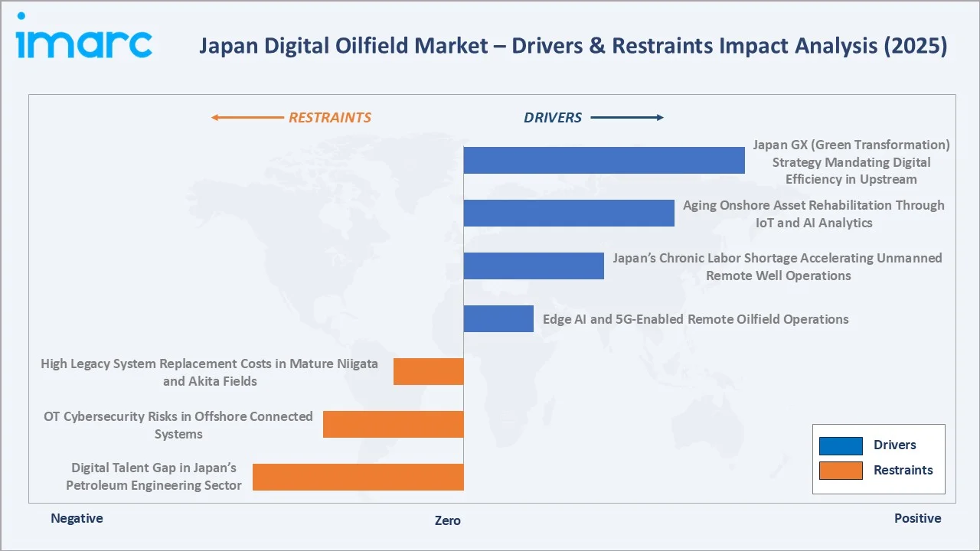Click the Chronic Labor Shortage driver bar
Viewport: 980px width, 551px height.
pyautogui.click(x=534, y=266)
